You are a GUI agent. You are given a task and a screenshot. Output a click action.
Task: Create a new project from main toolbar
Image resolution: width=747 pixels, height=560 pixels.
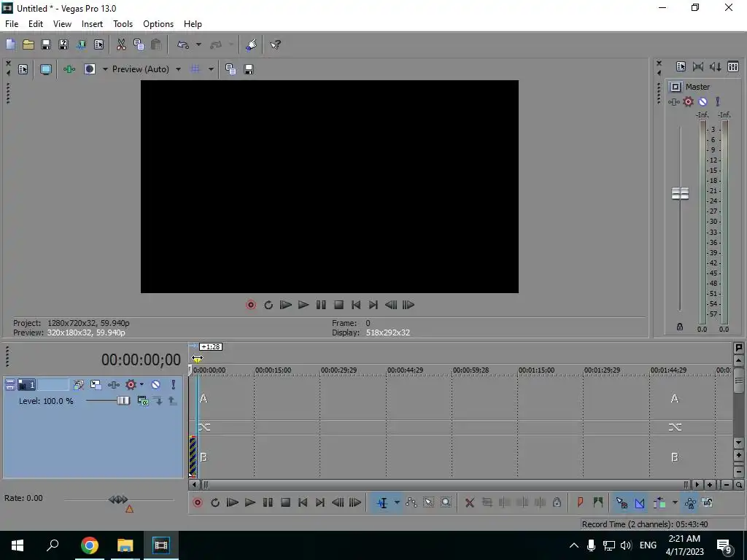[10, 44]
